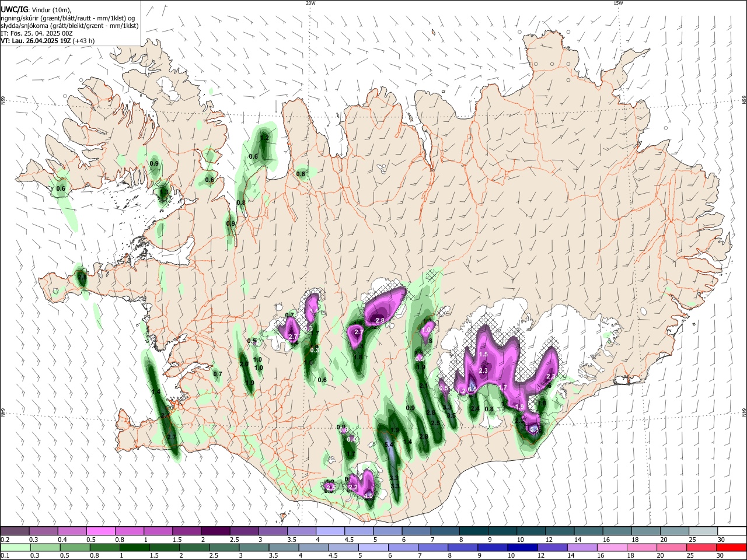Pick the darkest green swatch at 1 in the rain legend row

(134, 547)
